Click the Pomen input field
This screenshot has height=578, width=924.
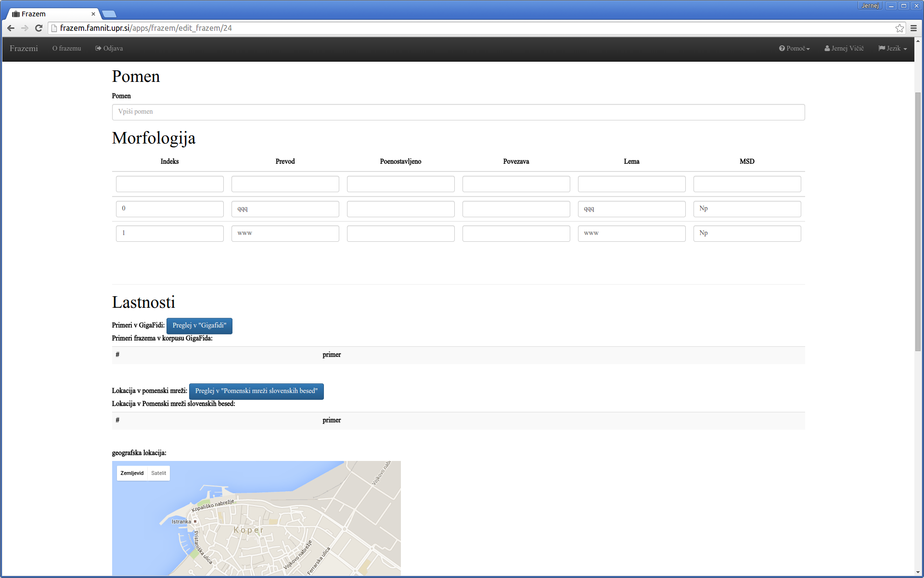pos(458,112)
